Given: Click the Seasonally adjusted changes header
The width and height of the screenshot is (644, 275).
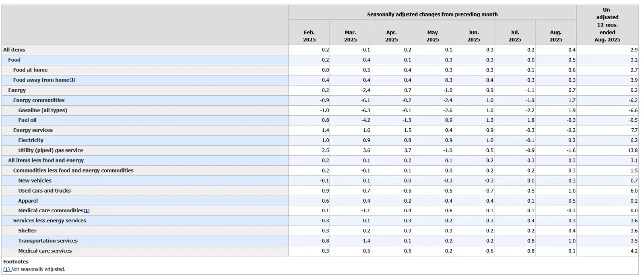Looking at the screenshot, I should (432, 14).
